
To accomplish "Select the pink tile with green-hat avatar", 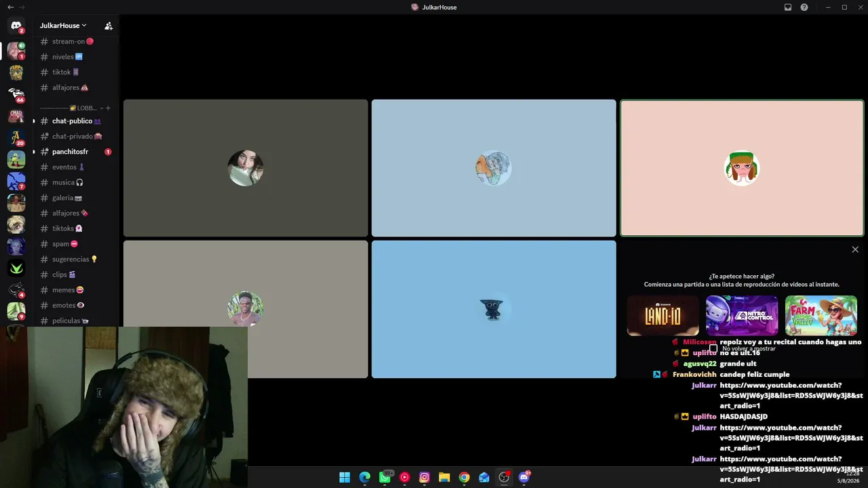I will (x=742, y=168).
